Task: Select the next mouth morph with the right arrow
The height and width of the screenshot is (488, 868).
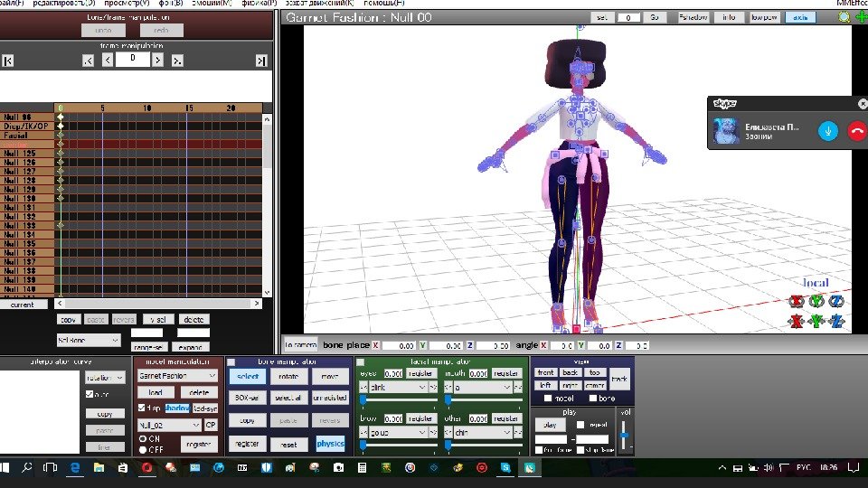Action: [517, 388]
